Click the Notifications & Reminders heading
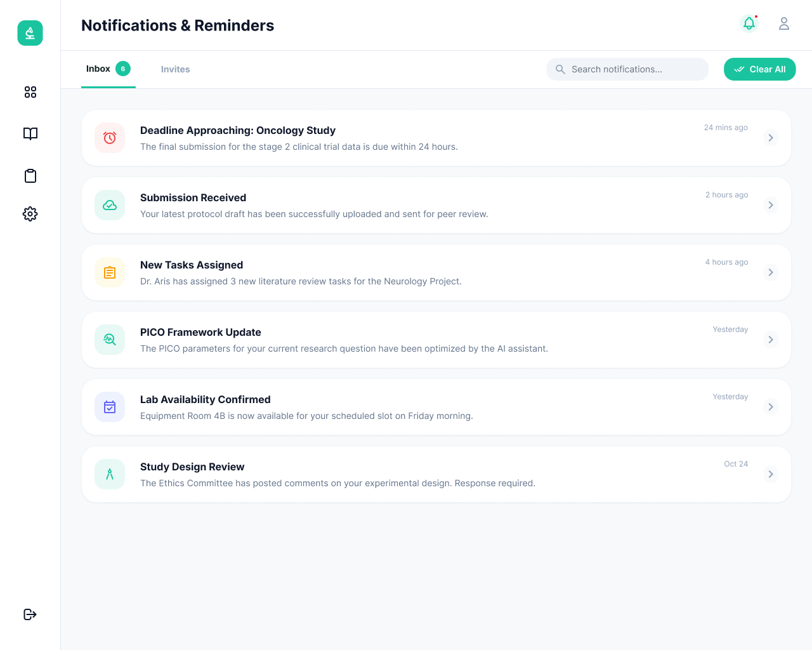812x650 pixels. point(178,25)
